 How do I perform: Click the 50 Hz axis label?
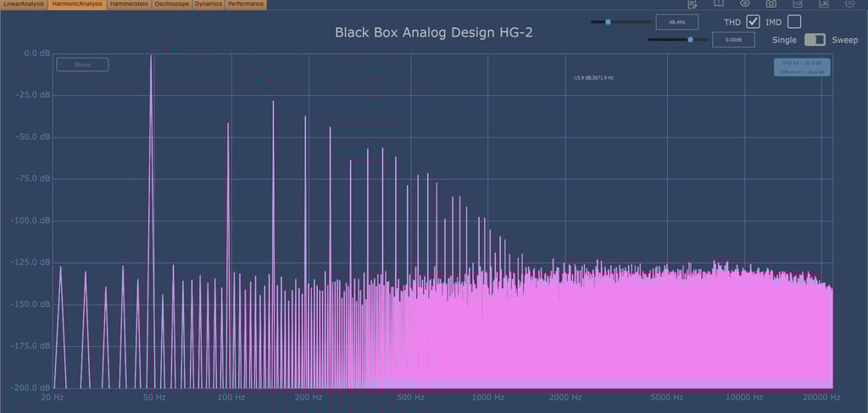(x=154, y=398)
